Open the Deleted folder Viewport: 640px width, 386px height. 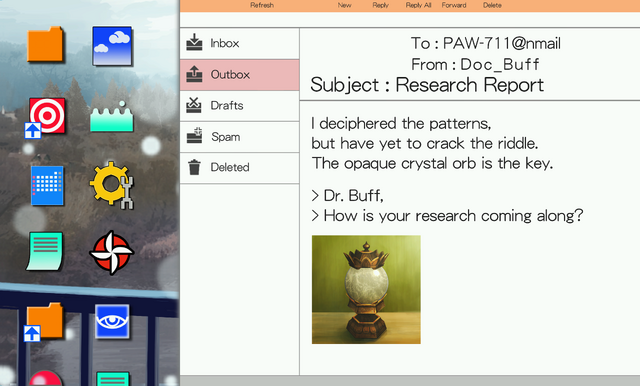pyautogui.click(x=240, y=168)
